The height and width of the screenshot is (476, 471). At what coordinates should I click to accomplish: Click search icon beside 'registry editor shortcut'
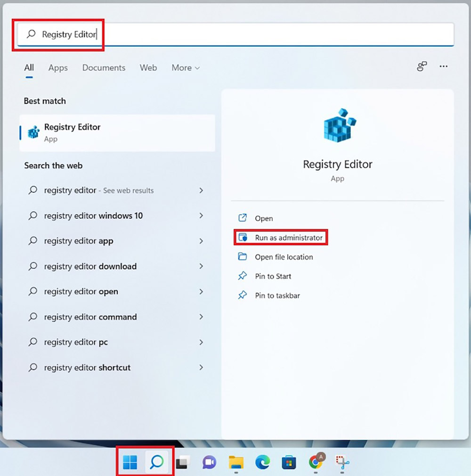[x=33, y=367]
